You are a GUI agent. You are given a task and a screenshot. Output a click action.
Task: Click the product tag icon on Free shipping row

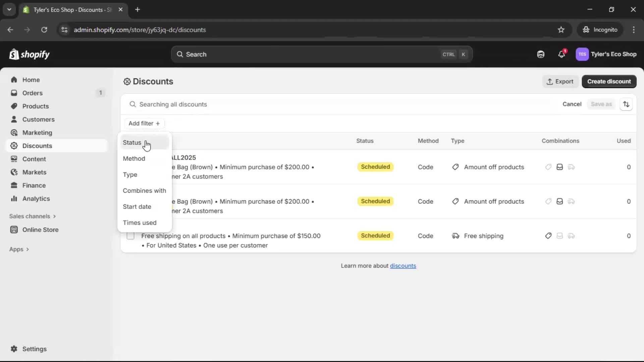tap(548, 236)
